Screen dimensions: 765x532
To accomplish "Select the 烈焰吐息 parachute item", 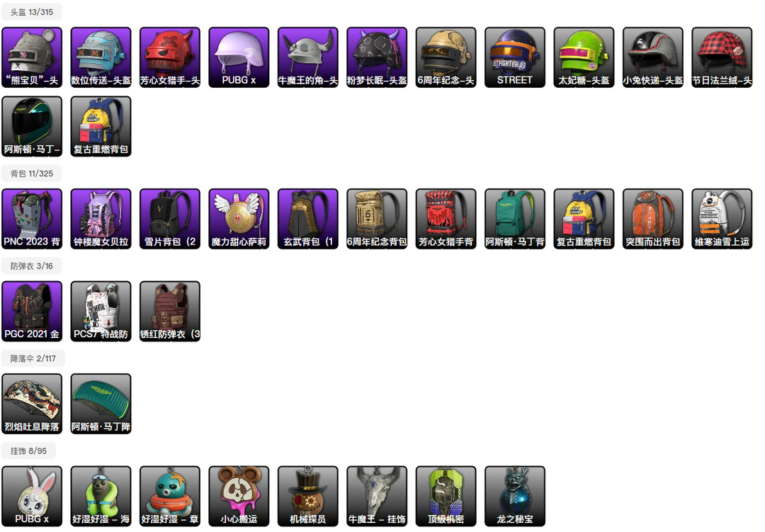I will coord(32,404).
